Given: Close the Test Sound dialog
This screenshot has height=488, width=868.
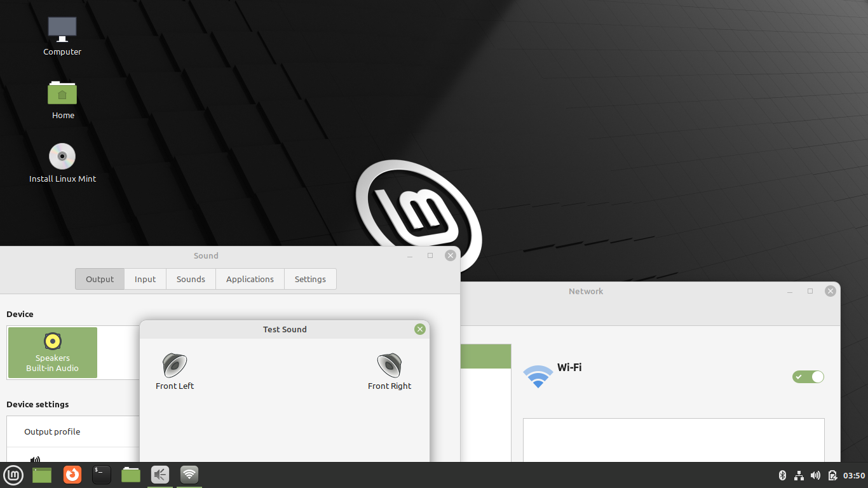Looking at the screenshot, I should pos(419,329).
